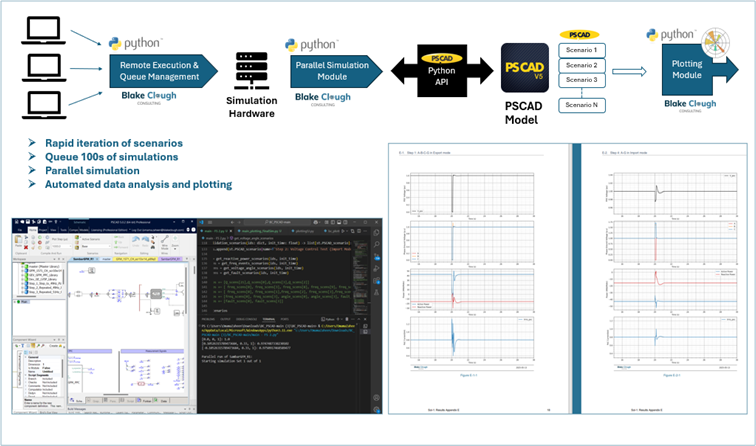The width and height of the screenshot is (756, 446).
Task: Click the hollow arrow after the scenarios list
Action: pyautogui.click(x=626, y=72)
